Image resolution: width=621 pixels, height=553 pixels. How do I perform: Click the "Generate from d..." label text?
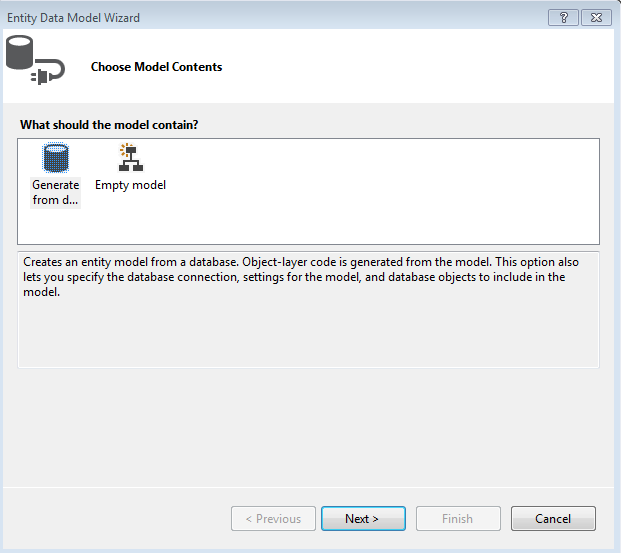pos(55,192)
